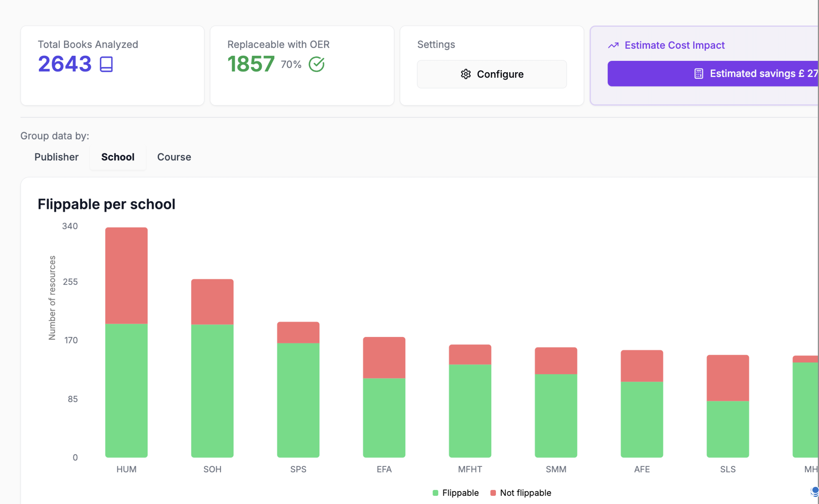Click the Estimate Cost Impact heading
Image resolution: width=819 pixels, height=504 pixels.
coord(674,45)
